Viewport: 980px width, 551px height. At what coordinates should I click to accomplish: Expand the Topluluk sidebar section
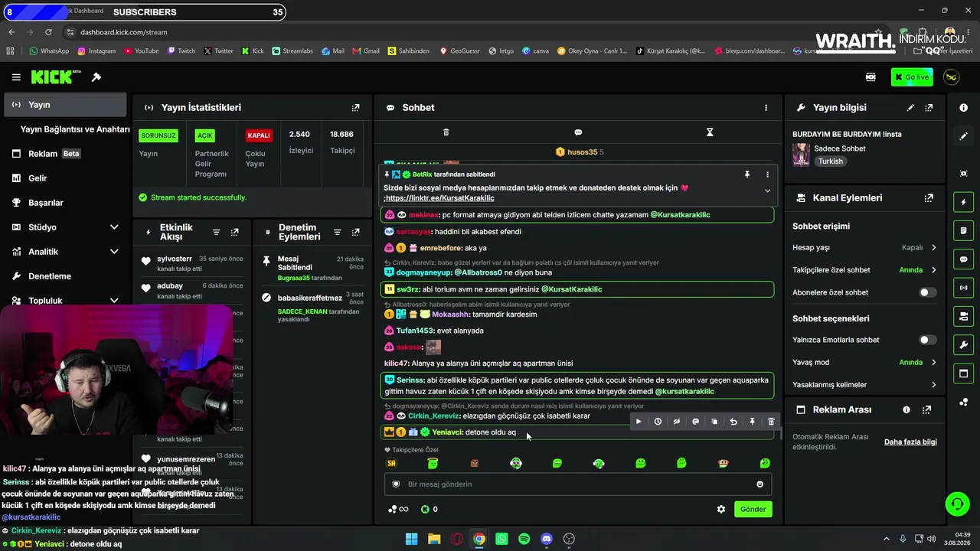coord(114,301)
